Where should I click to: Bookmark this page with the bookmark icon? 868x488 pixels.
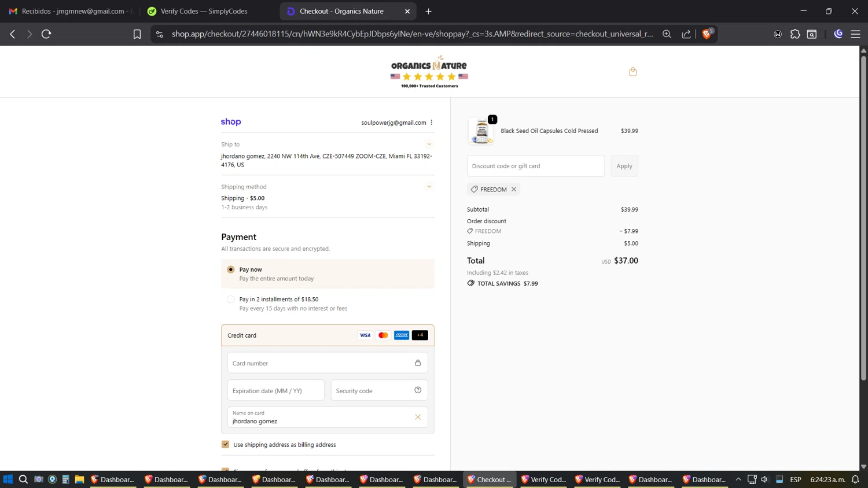tap(137, 34)
